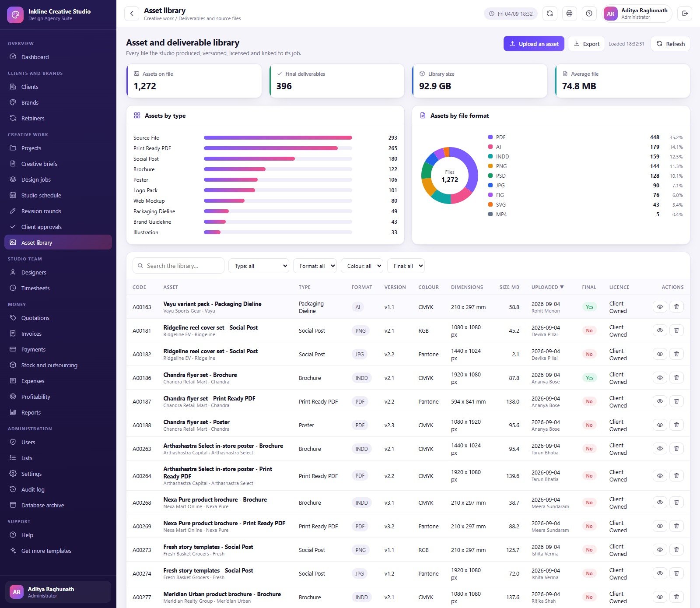Delete asset A00186 with trash icon
Viewport: 700px width, 608px height.
[676, 378]
